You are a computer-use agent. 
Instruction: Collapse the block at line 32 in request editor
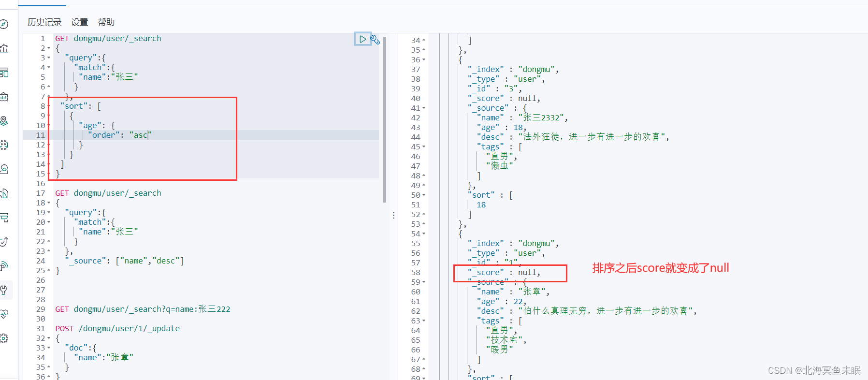tap(49, 338)
